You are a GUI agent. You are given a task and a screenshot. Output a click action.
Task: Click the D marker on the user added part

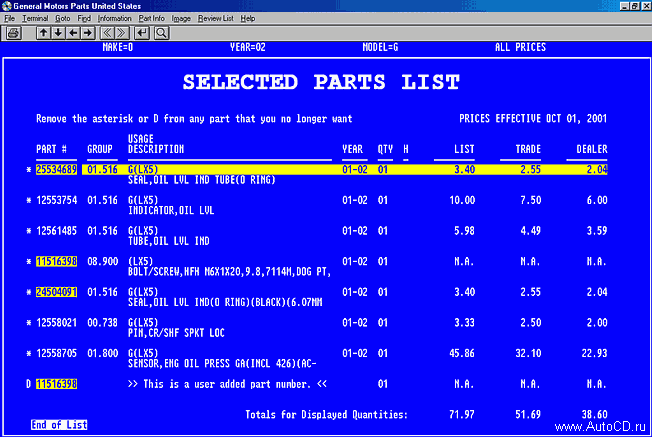(29, 384)
